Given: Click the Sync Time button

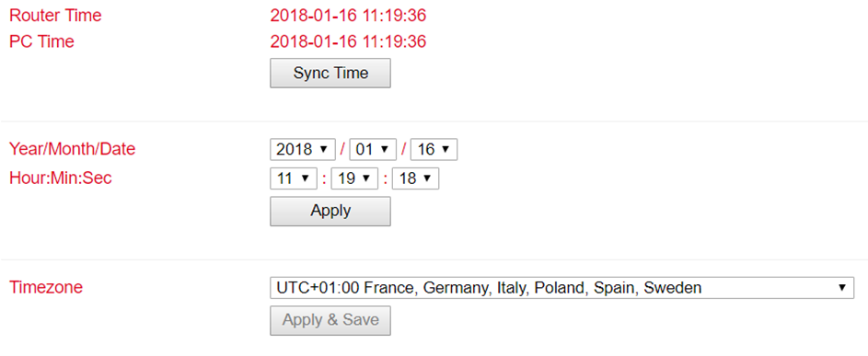Looking at the screenshot, I should click(x=330, y=73).
